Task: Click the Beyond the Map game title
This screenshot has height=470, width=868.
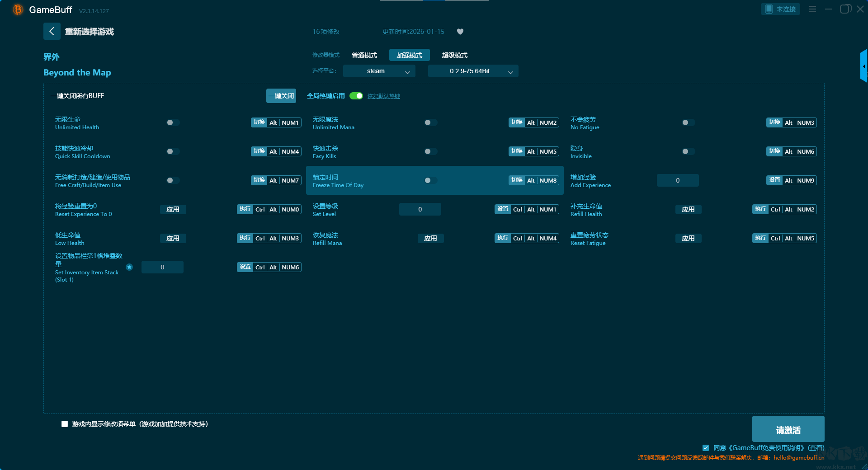Action: [x=77, y=73]
